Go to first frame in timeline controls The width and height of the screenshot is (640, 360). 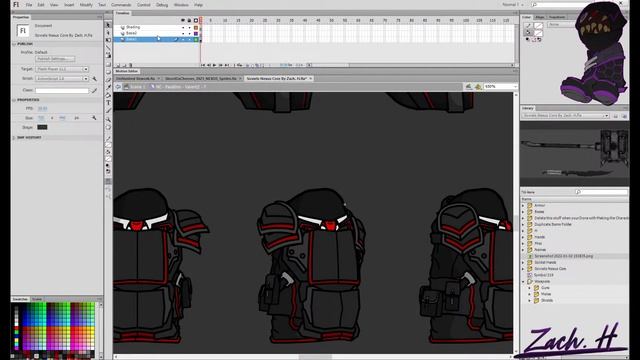[x=203, y=65]
